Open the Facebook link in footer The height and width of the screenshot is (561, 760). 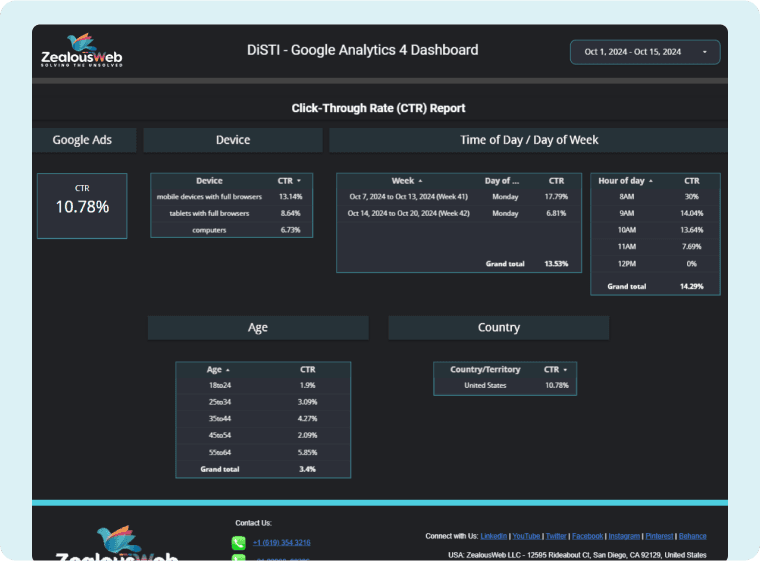tap(587, 536)
